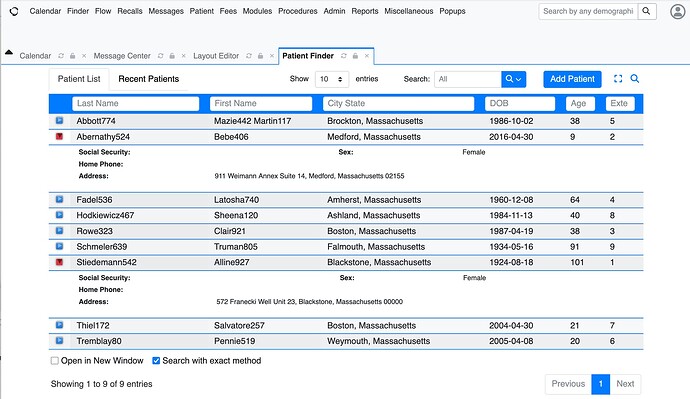
Task: Expand details for Hodkiewicz467 row
Action: pos(59,215)
